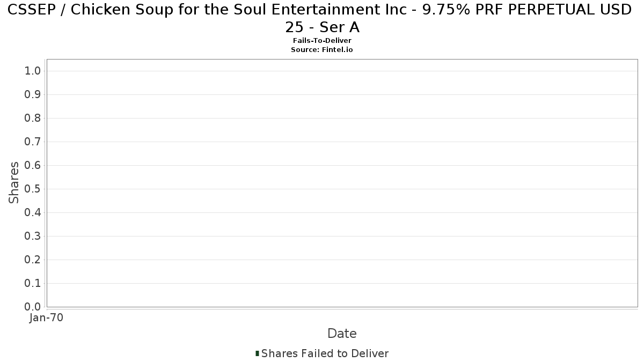Toggle the Shares Failed to Deliver legend label
Viewport: 644px width, 362px height.
325,353
